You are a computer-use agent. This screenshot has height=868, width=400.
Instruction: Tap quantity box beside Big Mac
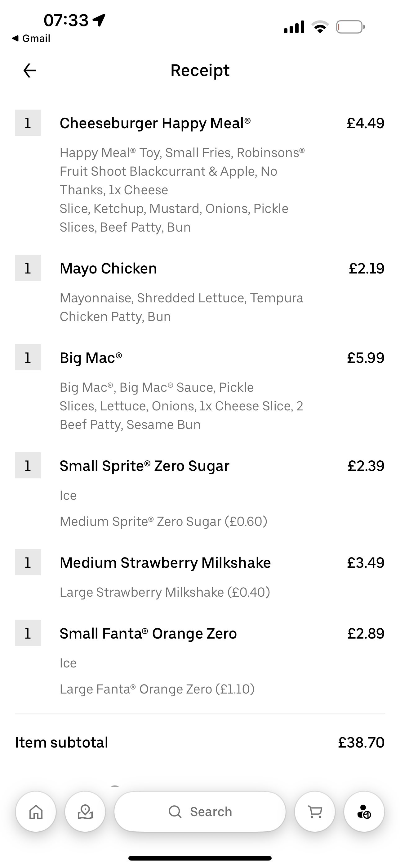(28, 358)
